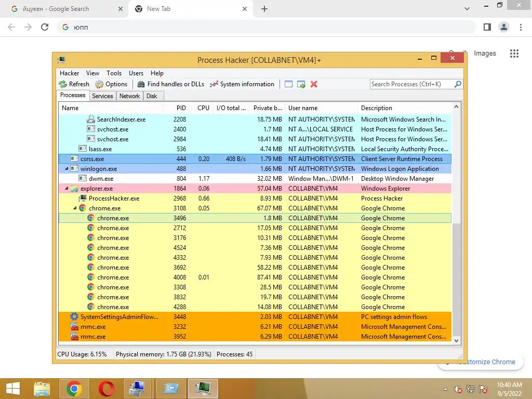Open the Chrome three-dot menu
This screenshot has height=399, width=532.
(x=521, y=27)
